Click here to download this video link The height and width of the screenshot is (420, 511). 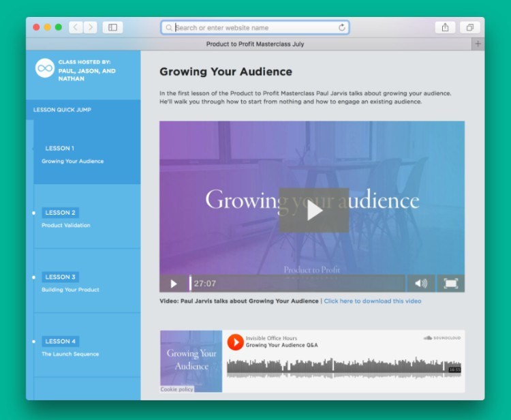pos(373,301)
